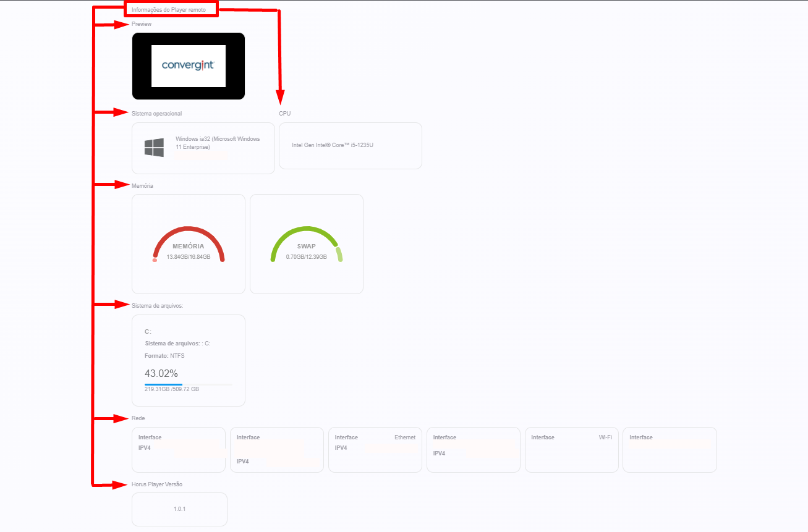
Task: Click the 'Sistema de arquivos' section label
Action: (x=158, y=306)
